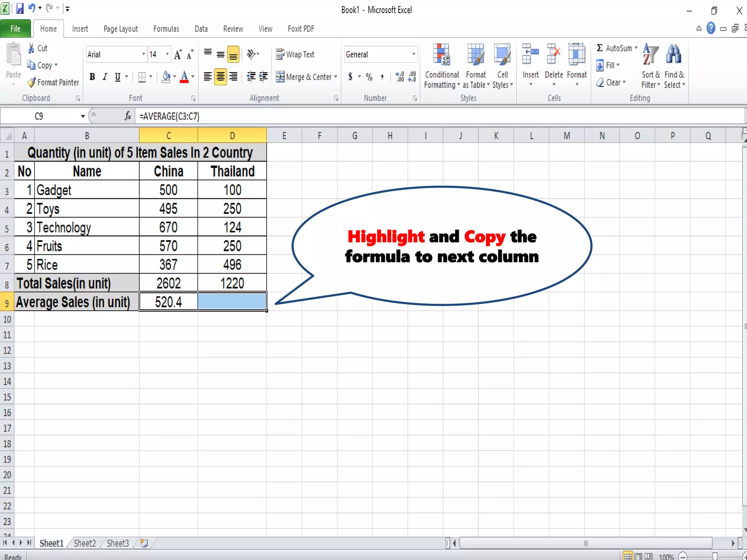Click the Decrease Indent icon

click(x=251, y=77)
